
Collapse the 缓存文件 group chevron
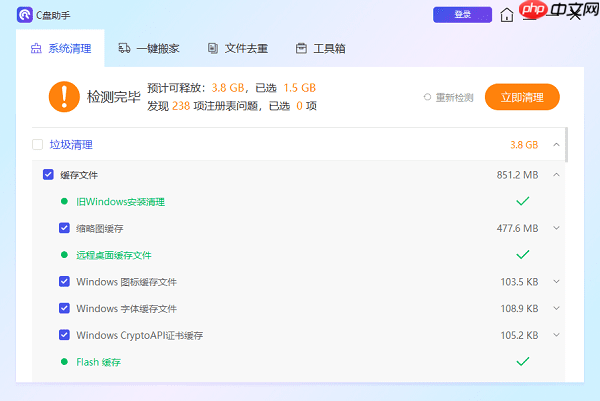556,175
